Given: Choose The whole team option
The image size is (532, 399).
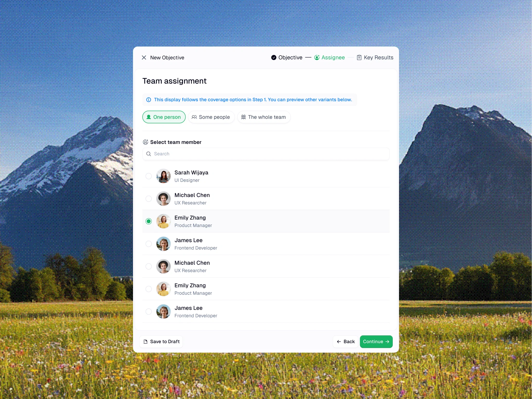Looking at the screenshot, I should coord(264,117).
